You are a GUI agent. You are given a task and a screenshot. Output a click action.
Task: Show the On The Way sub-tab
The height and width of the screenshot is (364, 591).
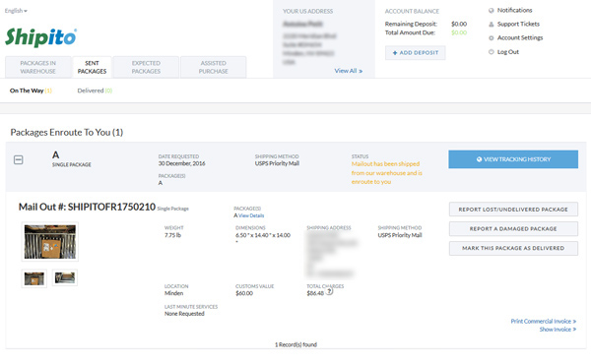click(31, 91)
